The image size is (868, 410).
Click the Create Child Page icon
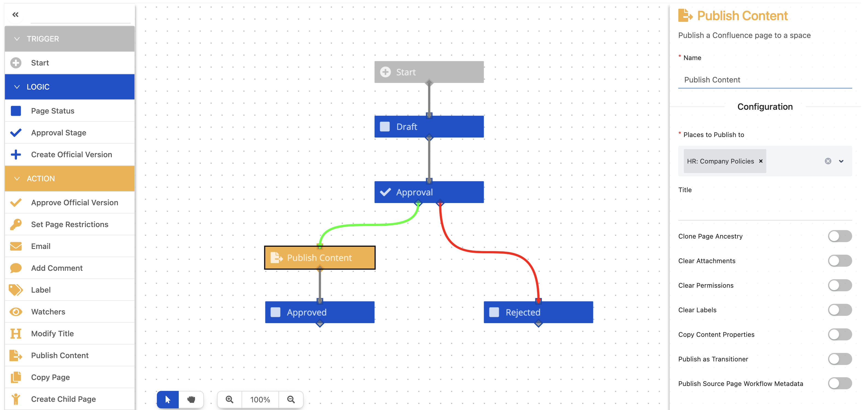(x=16, y=399)
